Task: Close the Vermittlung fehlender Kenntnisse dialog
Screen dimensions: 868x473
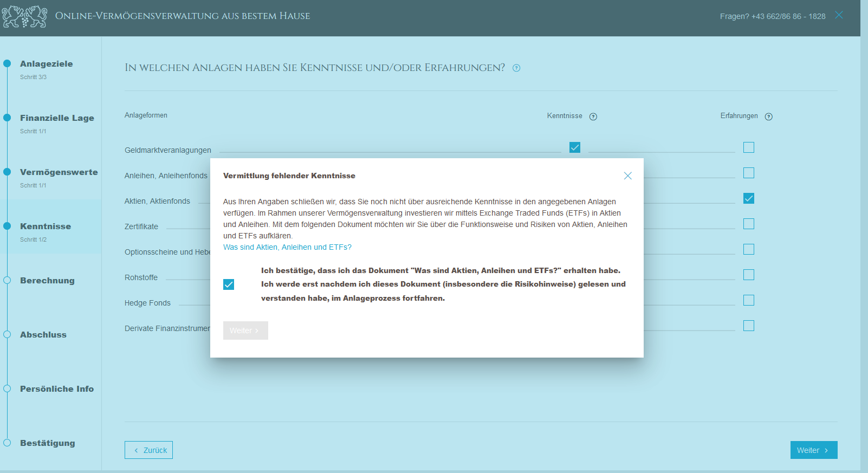Action: click(627, 176)
